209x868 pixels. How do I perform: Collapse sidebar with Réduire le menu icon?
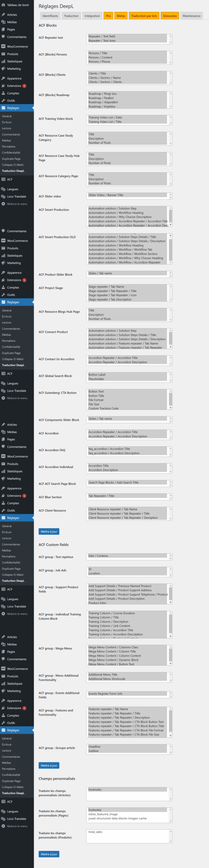(x=3, y=204)
